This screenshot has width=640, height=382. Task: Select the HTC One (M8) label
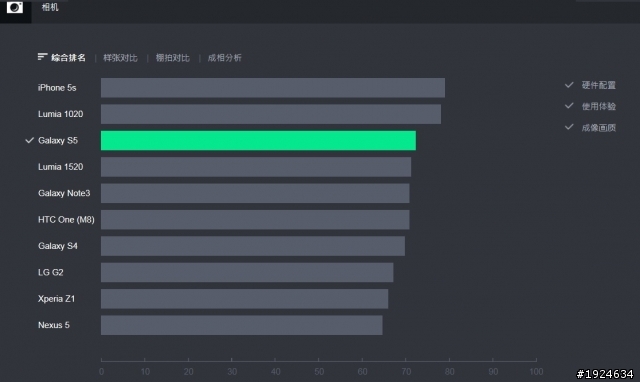(x=66, y=220)
